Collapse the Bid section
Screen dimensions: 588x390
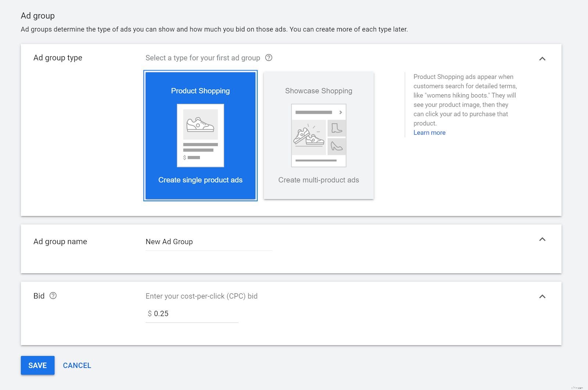click(542, 295)
